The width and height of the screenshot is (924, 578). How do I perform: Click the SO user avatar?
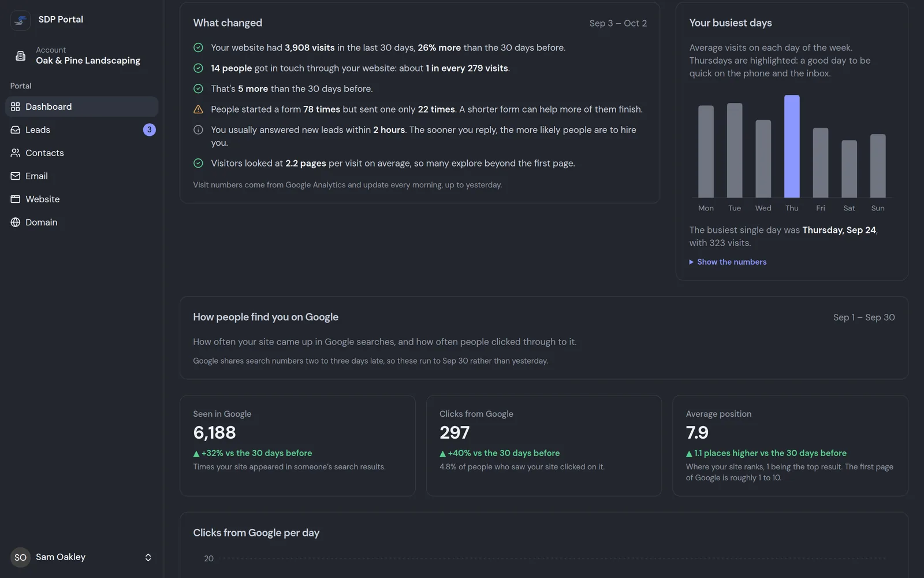(x=20, y=558)
